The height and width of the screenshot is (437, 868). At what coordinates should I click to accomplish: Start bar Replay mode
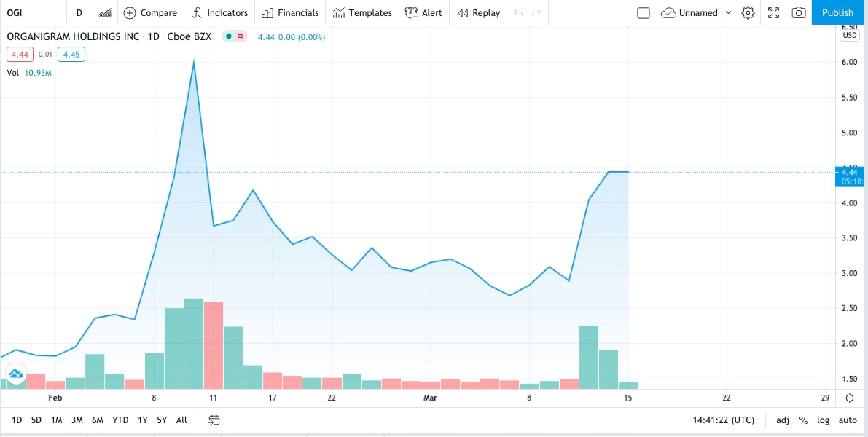point(479,12)
